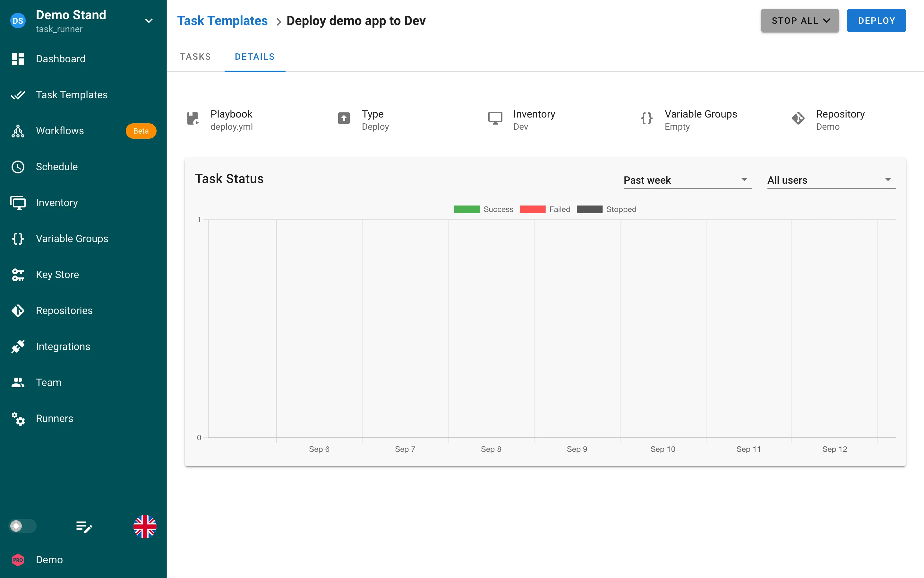The image size is (924, 578).
Task: Click the Playbook file icon
Action: (193, 118)
